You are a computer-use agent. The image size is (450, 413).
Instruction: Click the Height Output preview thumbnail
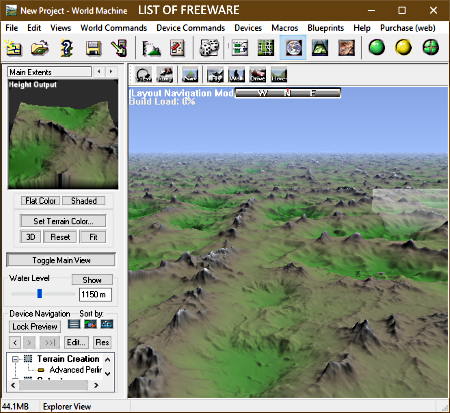tap(63, 134)
